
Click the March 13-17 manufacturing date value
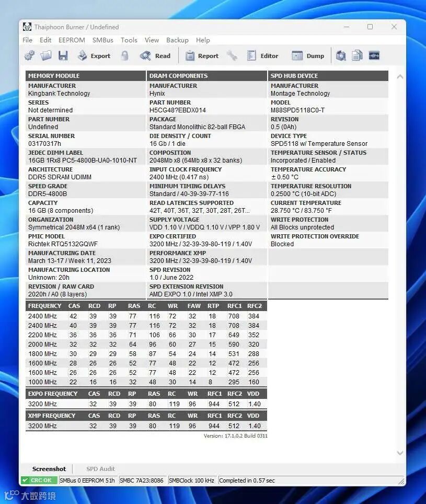pos(70,261)
